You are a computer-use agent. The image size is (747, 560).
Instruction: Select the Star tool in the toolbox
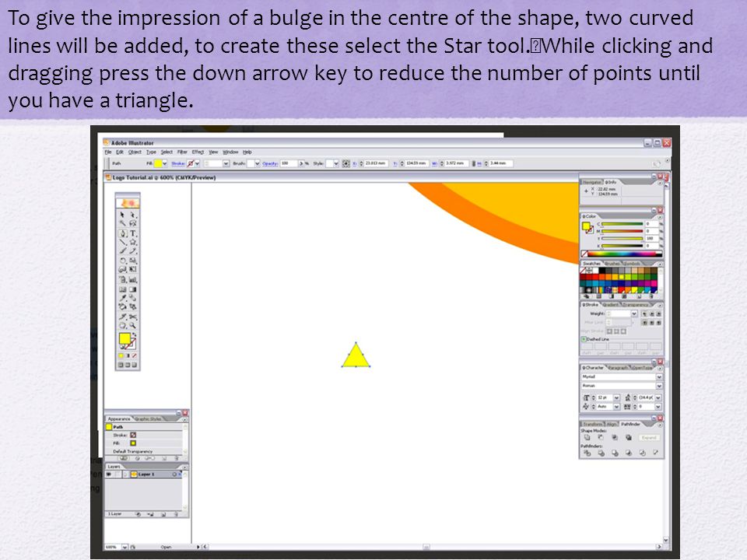(133, 243)
